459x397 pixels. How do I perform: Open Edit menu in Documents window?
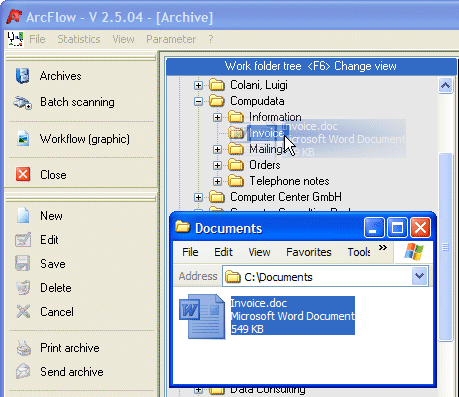(x=223, y=252)
